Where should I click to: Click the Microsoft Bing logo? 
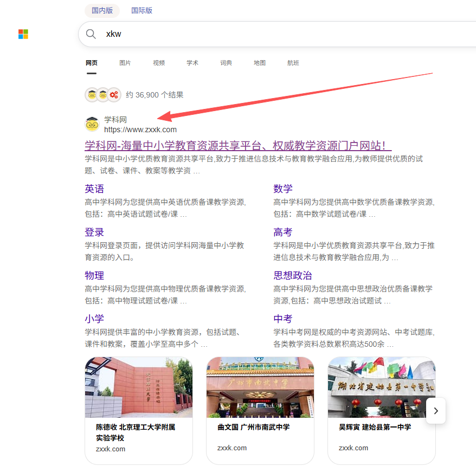click(x=23, y=34)
